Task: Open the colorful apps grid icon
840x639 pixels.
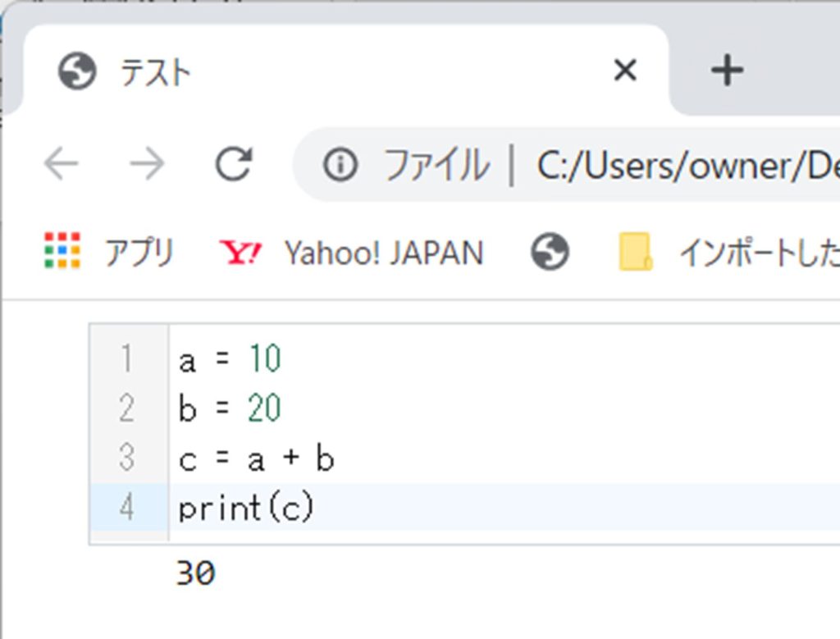Action: pyautogui.click(x=62, y=252)
